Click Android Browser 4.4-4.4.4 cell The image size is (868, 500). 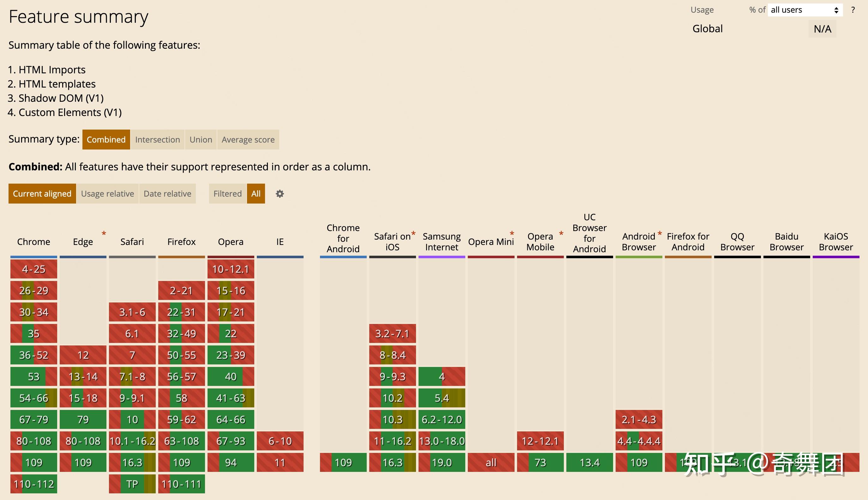point(639,441)
